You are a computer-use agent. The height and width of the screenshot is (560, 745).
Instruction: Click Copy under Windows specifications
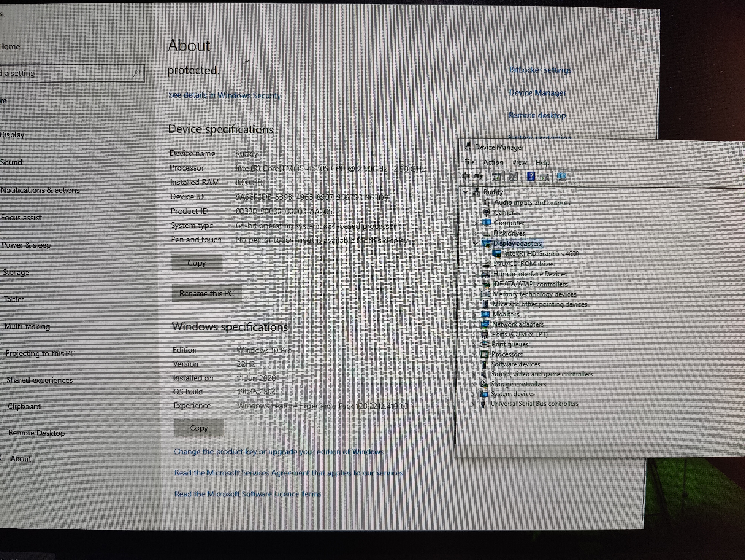click(x=199, y=428)
